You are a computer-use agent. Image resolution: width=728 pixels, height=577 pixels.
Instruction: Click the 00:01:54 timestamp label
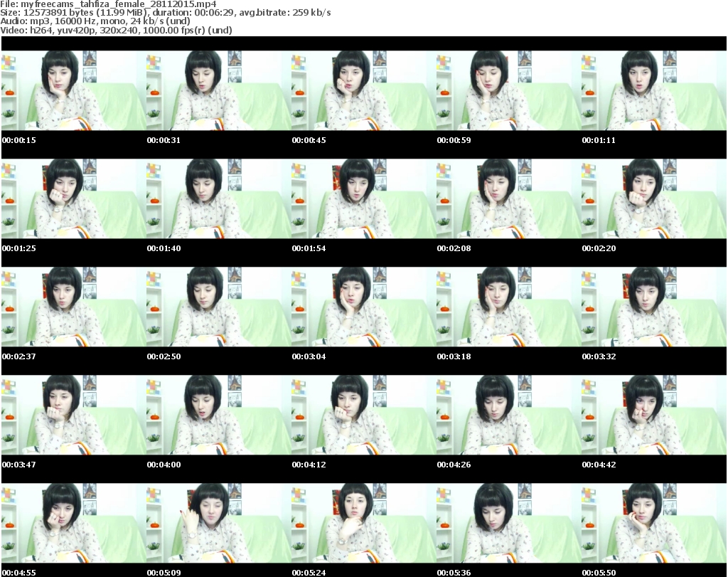tap(309, 248)
